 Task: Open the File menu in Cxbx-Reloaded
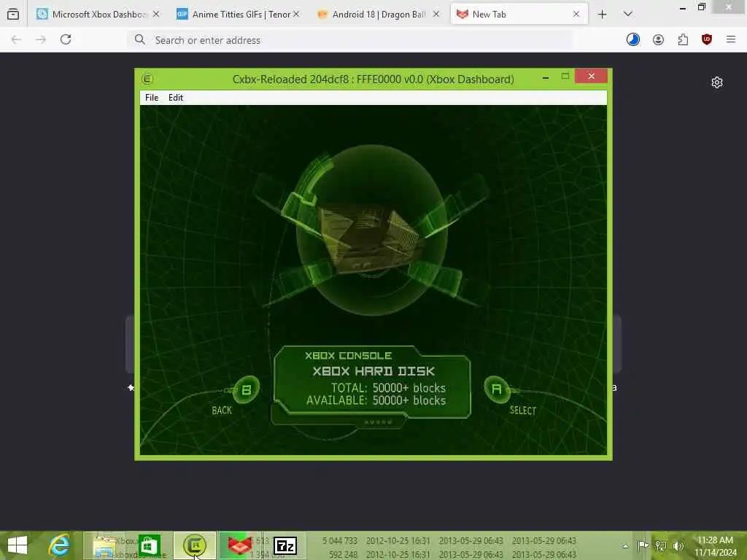click(152, 98)
